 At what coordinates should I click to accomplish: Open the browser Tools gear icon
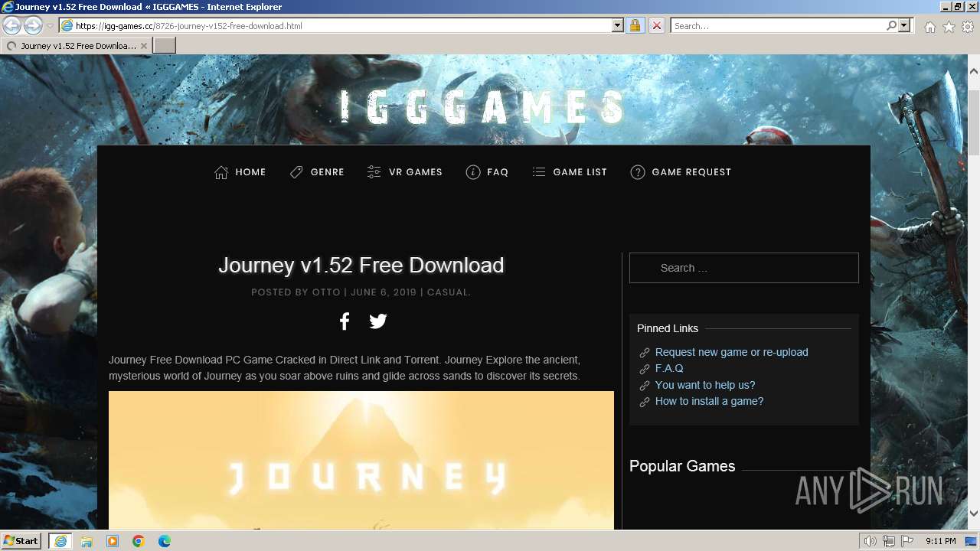pos(968,27)
